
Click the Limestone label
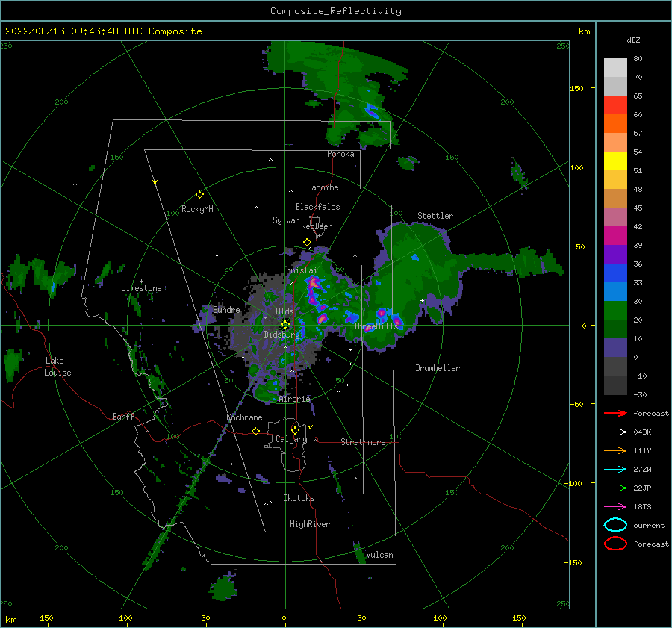141,288
